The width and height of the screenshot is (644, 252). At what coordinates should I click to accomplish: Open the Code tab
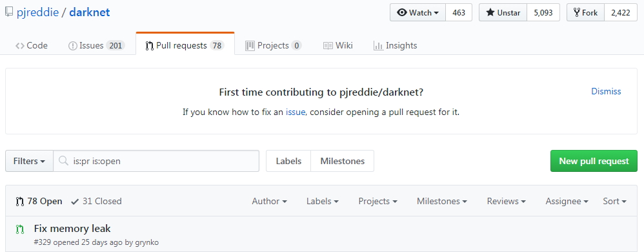pos(32,46)
